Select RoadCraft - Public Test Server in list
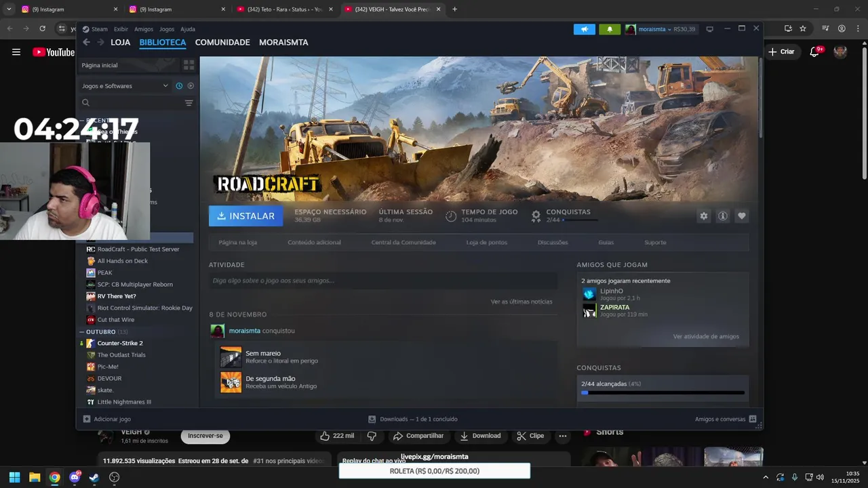Image resolution: width=868 pixels, height=488 pixels. tap(138, 249)
